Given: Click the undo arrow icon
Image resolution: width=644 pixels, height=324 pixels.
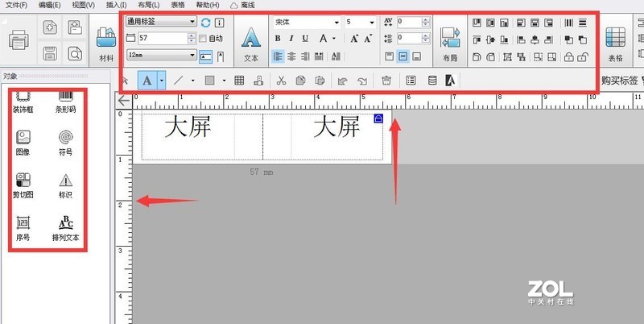Looking at the screenshot, I should pyautogui.click(x=342, y=81).
